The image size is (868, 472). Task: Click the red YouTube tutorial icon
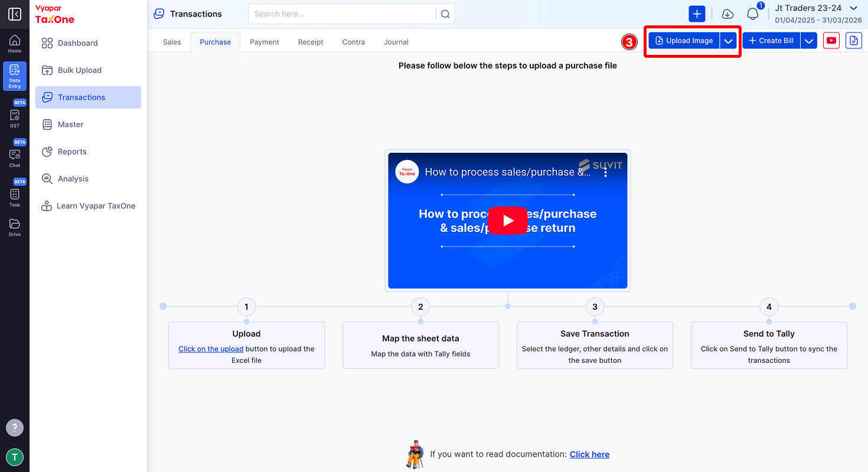point(831,41)
